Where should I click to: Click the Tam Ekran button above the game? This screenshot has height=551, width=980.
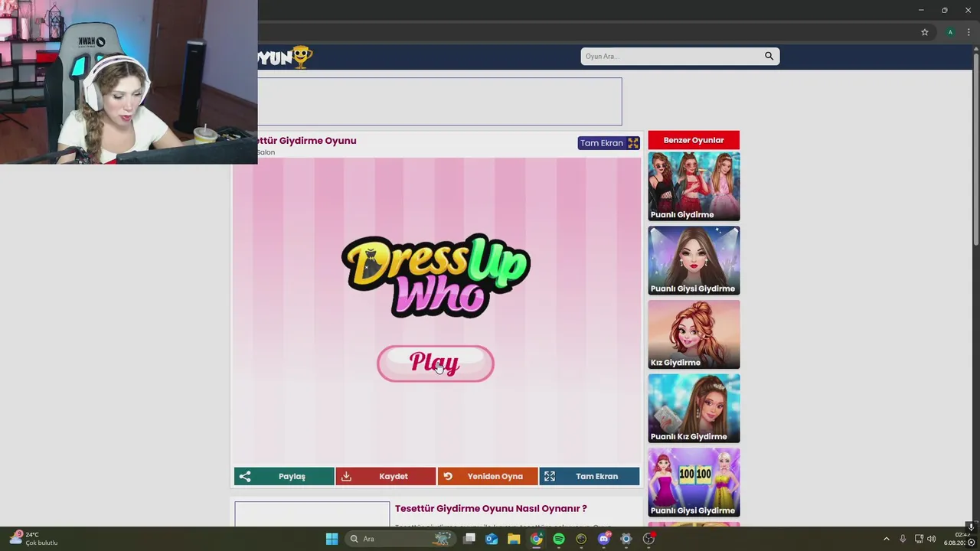[x=609, y=143]
